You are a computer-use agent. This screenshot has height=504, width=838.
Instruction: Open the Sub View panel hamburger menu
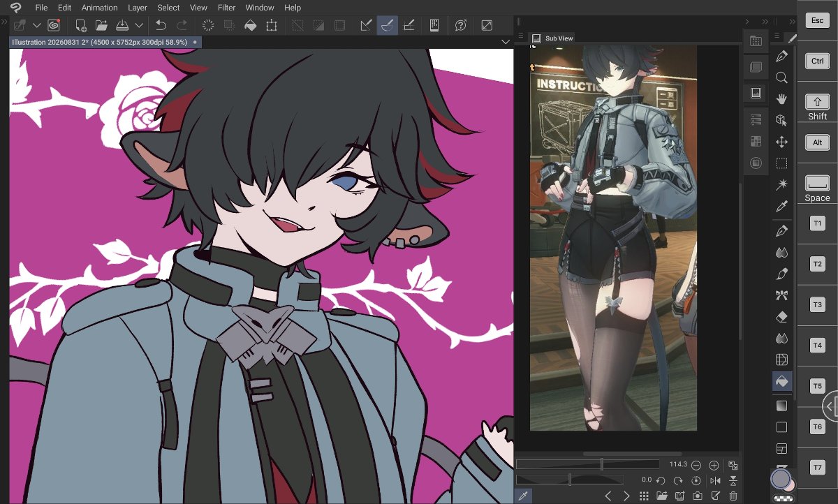pos(521,36)
